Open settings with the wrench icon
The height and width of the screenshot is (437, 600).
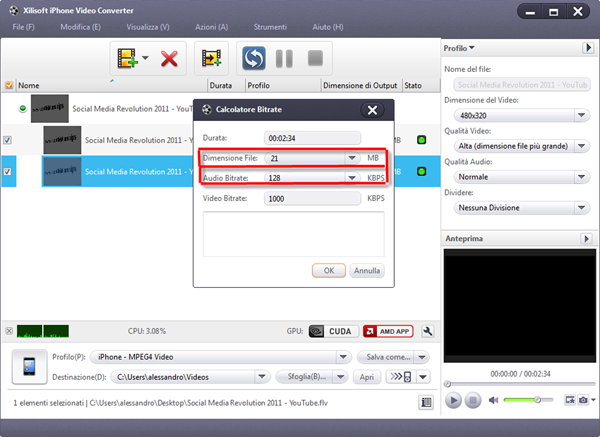428,330
